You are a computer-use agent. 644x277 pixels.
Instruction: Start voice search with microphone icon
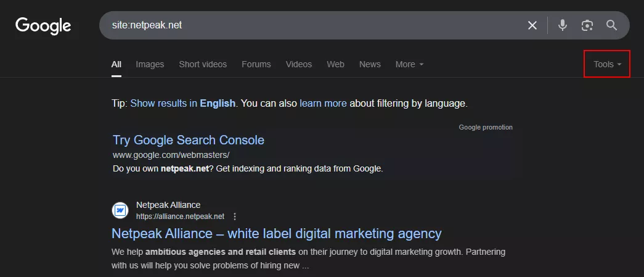coord(563,25)
